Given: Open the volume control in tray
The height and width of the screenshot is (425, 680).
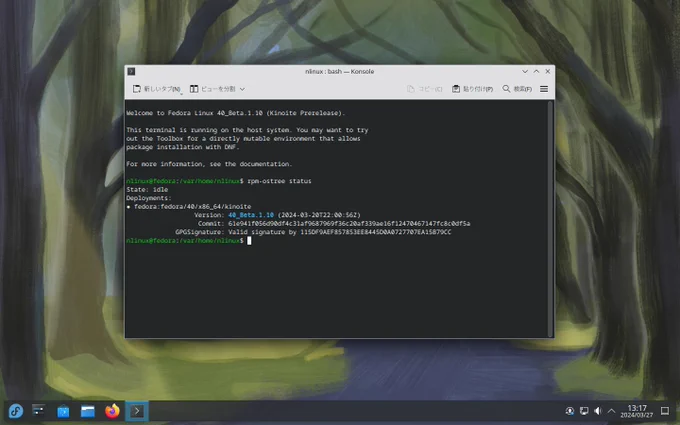Looking at the screenshot, I should tap(598, 411).
